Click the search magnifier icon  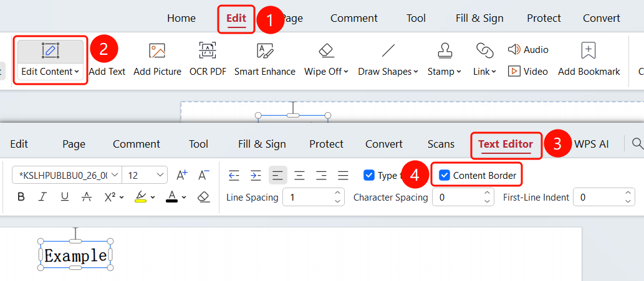click(637, 143)
